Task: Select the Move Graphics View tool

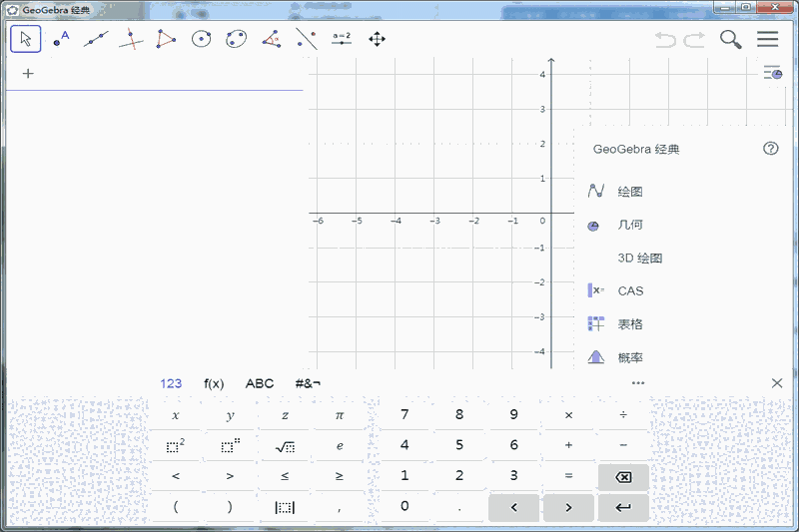Action: (377, 39)
